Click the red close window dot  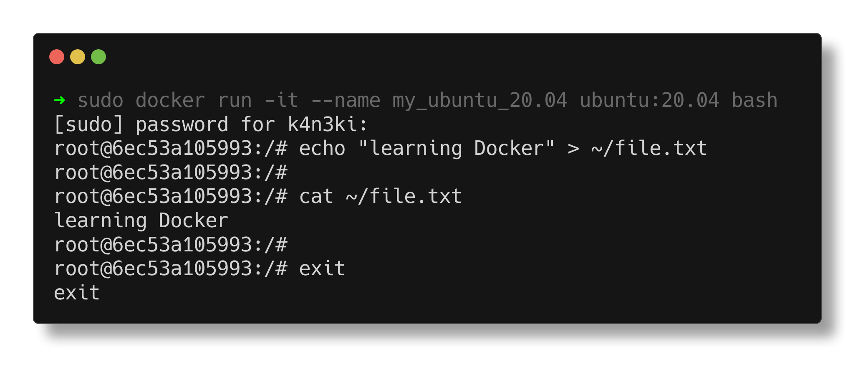tap(57, 57)
